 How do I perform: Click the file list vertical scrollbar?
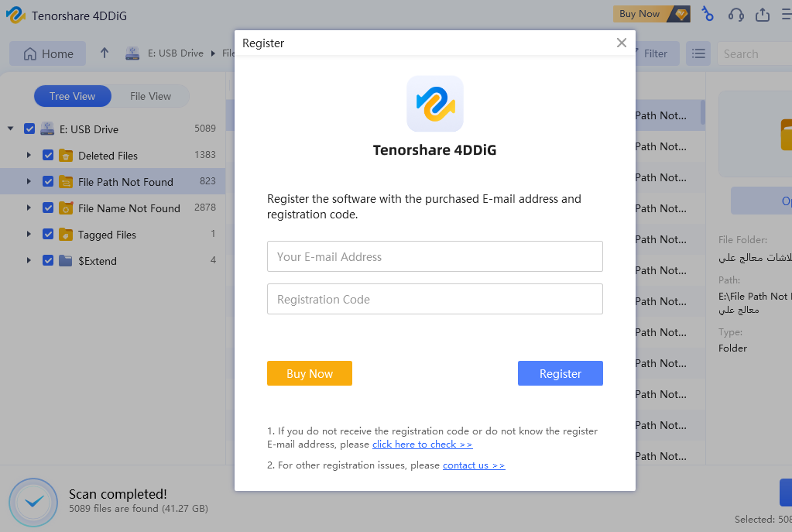pyautogui.click(x=703, y=112)
